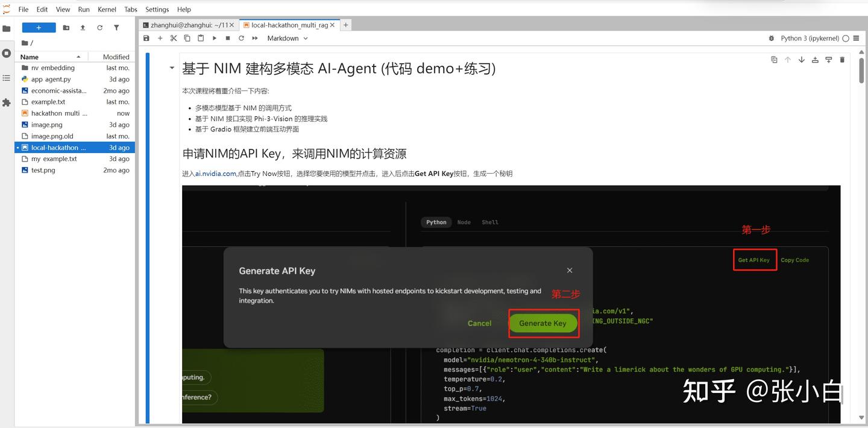The width and height of the screenshot is (868, 428).
Task: Insert a cell above from the cell toolbar
Action: (x=815, y=60)
